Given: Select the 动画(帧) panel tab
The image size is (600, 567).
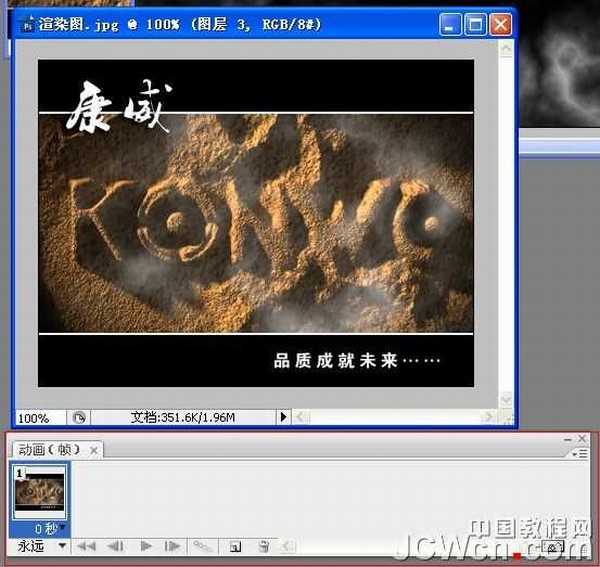Looking at the screenshot, I should tap(48, 450).
